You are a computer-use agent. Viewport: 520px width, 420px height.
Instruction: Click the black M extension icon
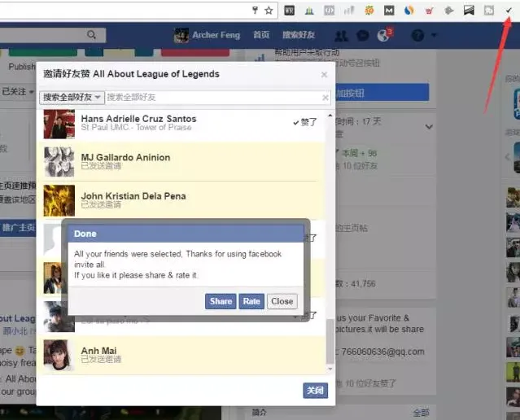click(x=389, y=11)
